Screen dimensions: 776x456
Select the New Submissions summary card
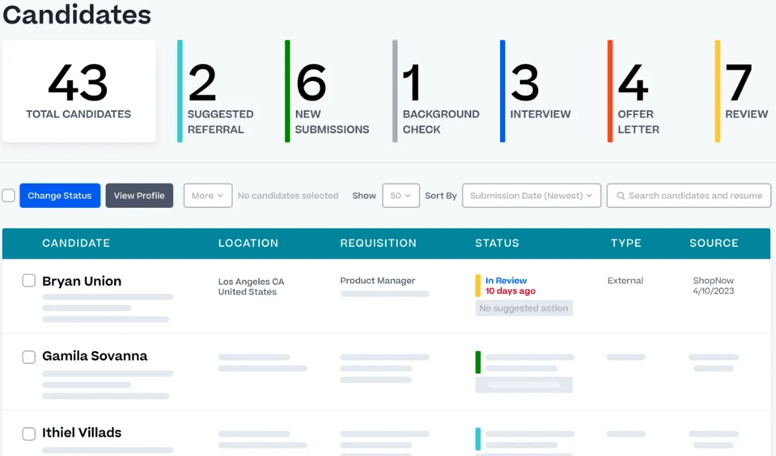pyautogui.click(x=331, y=92)
